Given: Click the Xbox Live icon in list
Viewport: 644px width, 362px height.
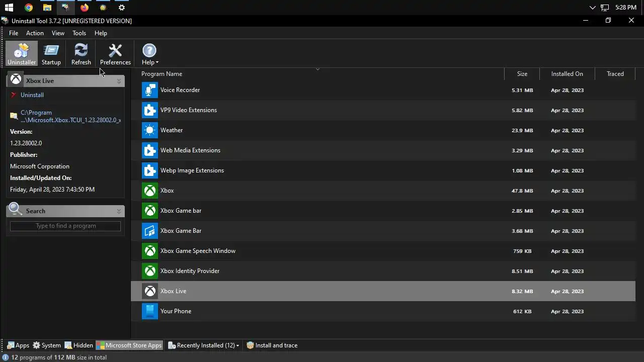Looking at the screenshot, I should (150, 291).
